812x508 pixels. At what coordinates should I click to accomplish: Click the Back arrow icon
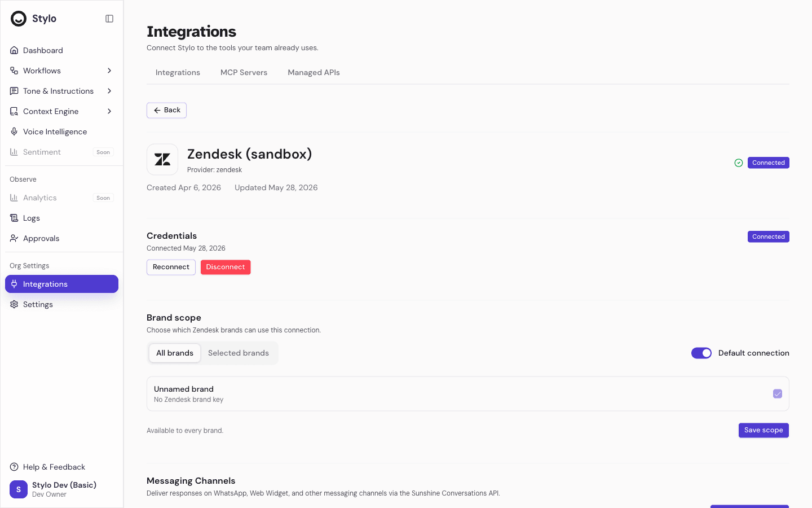click(157, 110)
